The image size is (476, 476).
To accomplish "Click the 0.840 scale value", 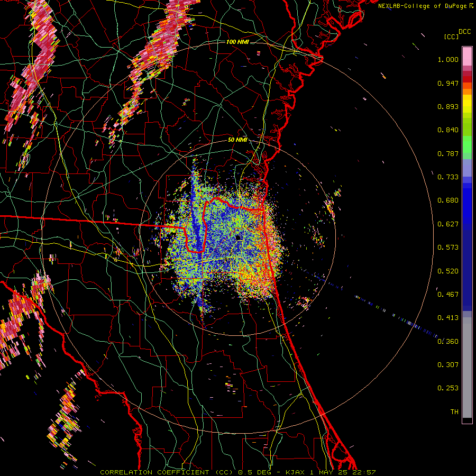I will (x=448, y=130).
